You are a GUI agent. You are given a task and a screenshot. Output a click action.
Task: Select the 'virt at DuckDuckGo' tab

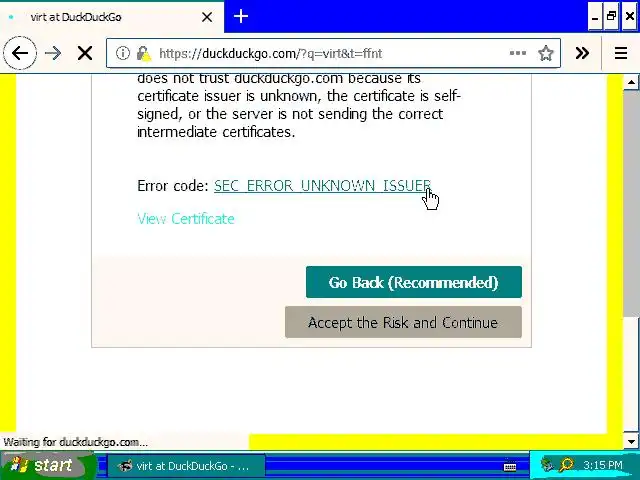112,17
